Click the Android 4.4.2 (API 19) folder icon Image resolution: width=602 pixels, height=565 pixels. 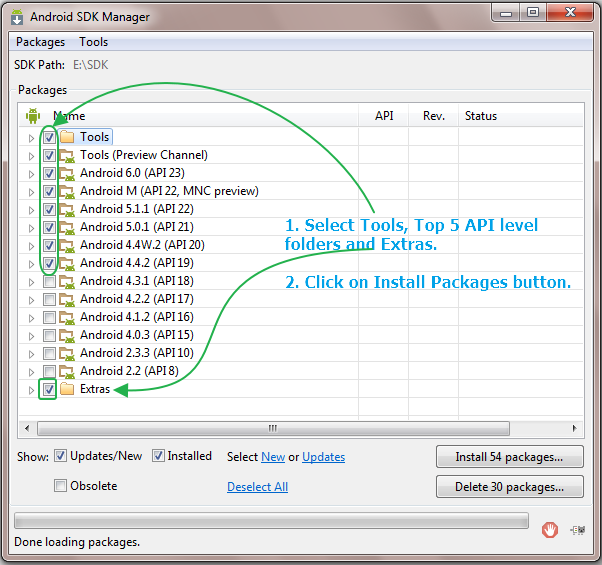(x=67, y=263)
